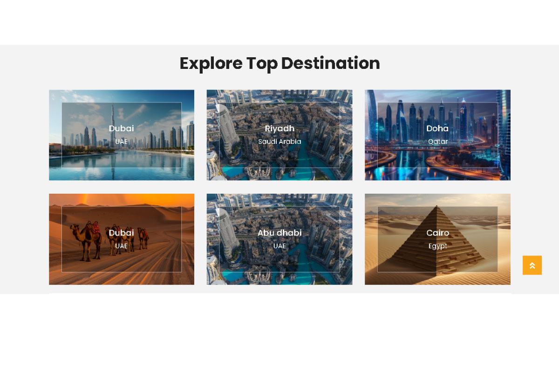
Task: Open the Abu dhabi destination title
Action: coord(279,233)
